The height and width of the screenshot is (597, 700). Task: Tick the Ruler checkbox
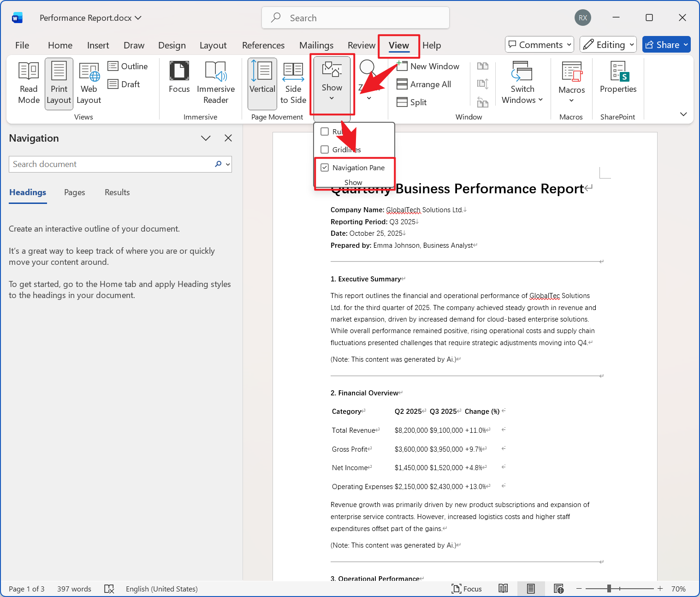325,131
